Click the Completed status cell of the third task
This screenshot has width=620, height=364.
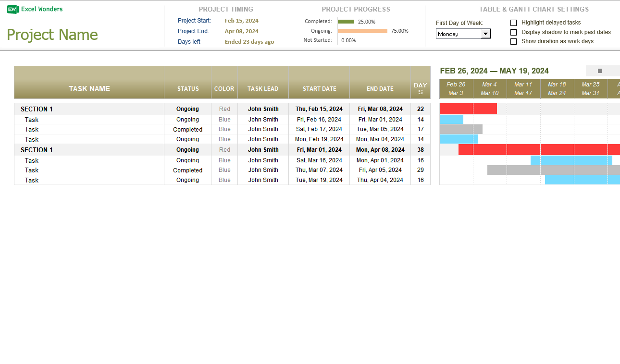pos(187,129)
